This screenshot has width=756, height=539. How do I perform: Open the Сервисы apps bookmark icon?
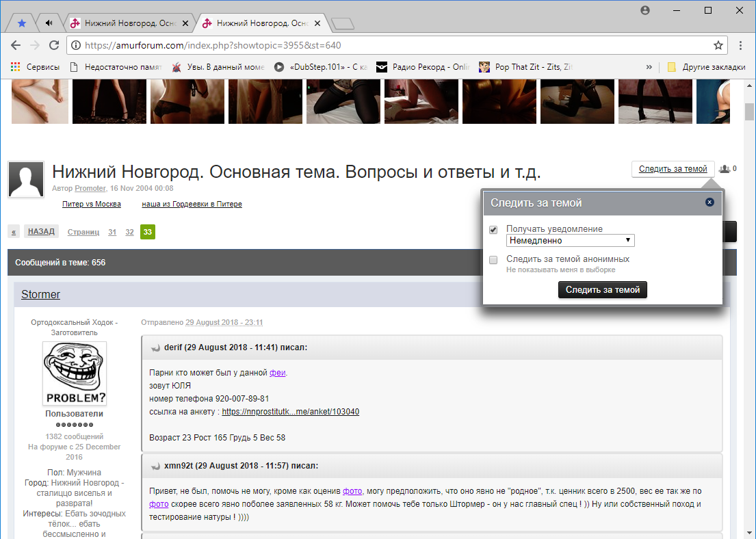15,67
